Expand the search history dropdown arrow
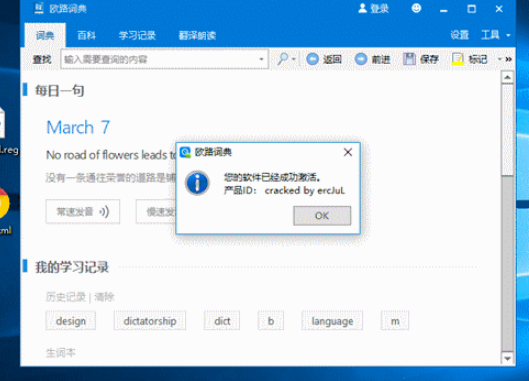529x381 pixels. pyautogui.click(x=261, y=59)
